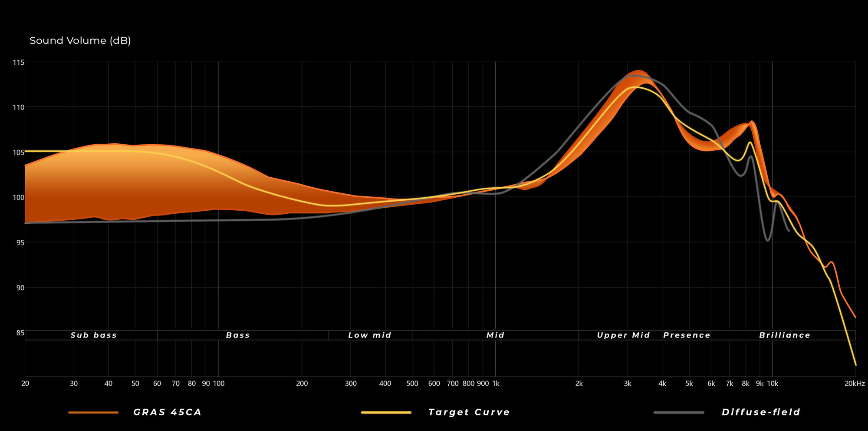Image resolution: width=868 pixels, height=431 pixels.
Task: Select the Upper Mid band label
Action: 623,335
